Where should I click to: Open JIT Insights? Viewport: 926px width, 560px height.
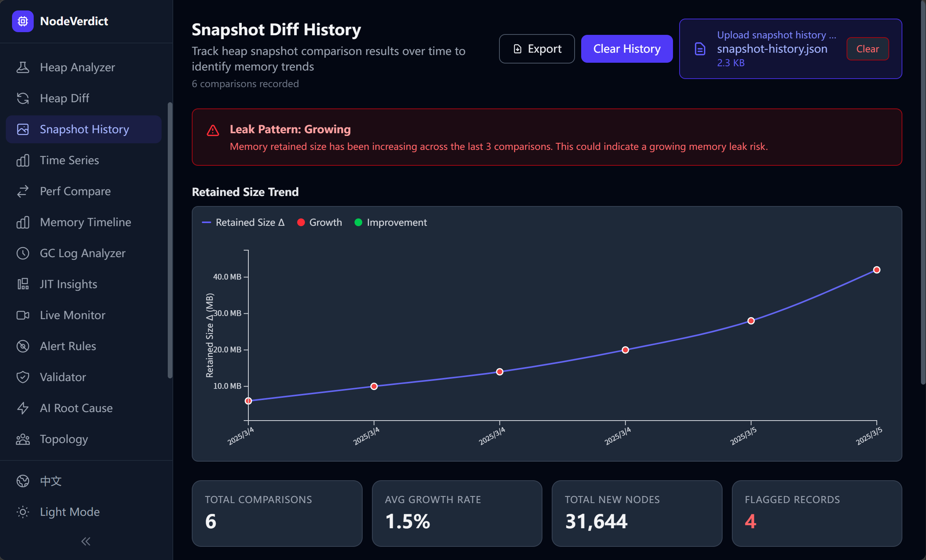[x=84, y=284]
